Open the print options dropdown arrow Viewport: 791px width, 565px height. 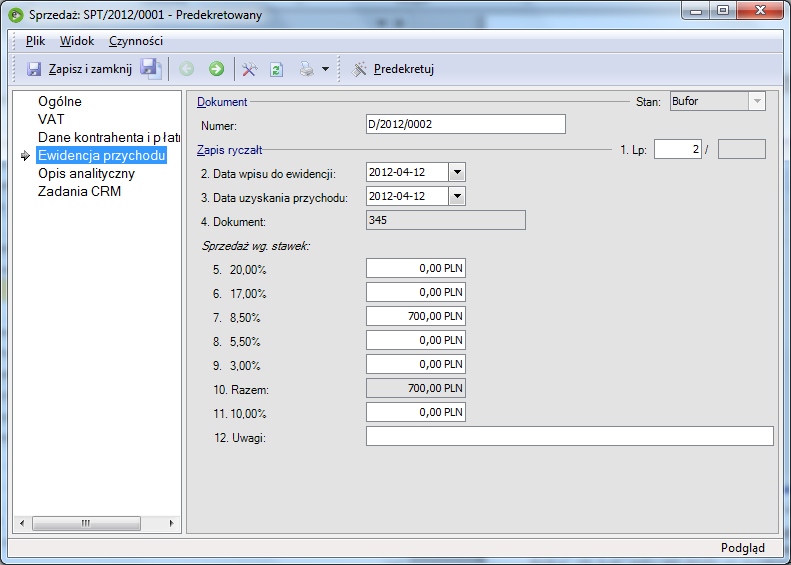pyautogui.click(x=325, y=69)
